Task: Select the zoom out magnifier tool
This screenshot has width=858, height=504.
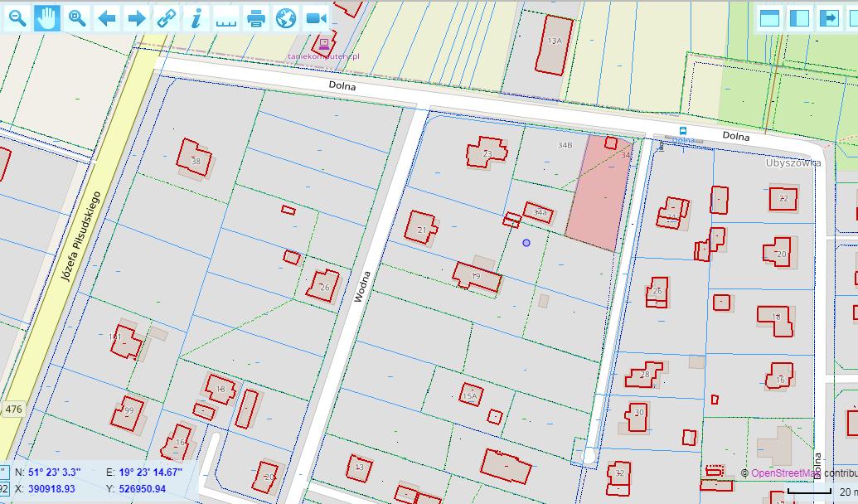Action: pos(17,18)
